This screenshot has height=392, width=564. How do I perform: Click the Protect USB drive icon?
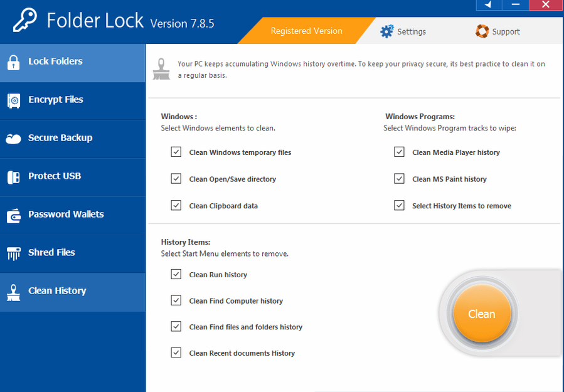[13, 177]
